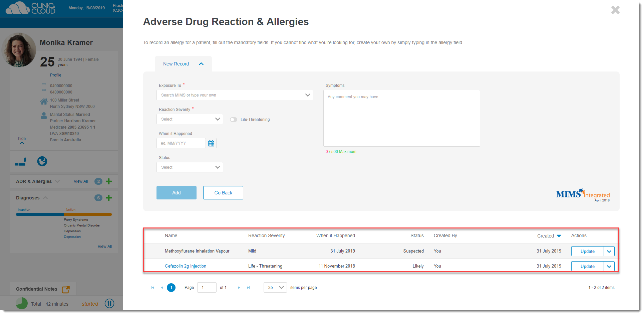Open the Reaction Severity dropdown

[x=190, y=119]
